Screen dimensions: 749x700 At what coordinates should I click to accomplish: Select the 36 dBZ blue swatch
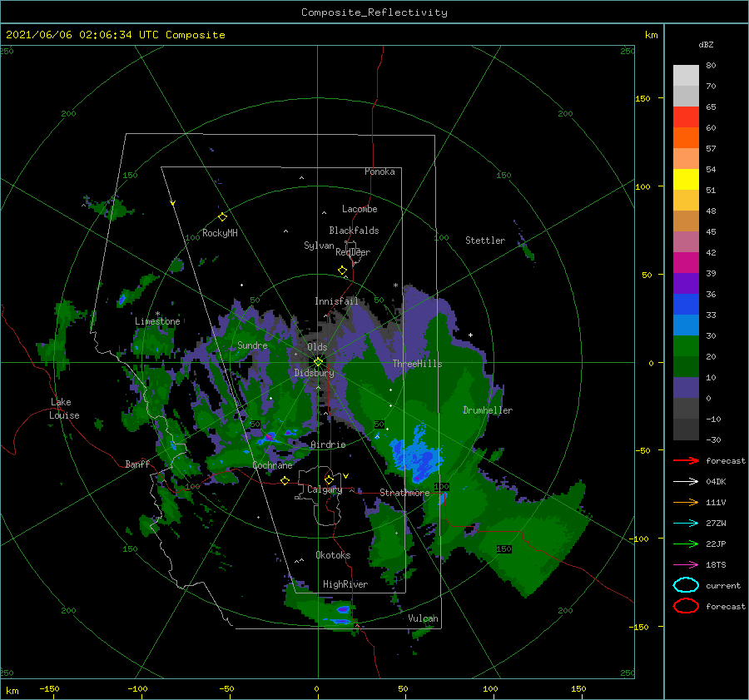(x=686, y=304)
